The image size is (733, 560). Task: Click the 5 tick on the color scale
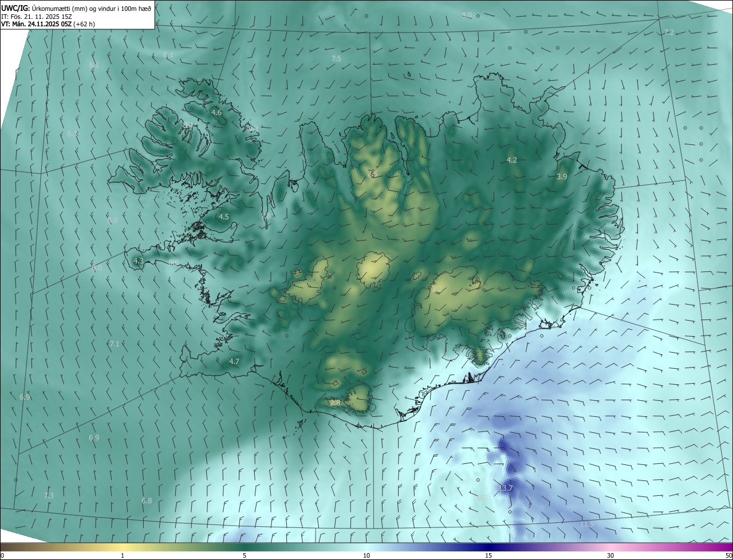click(245, 555)
